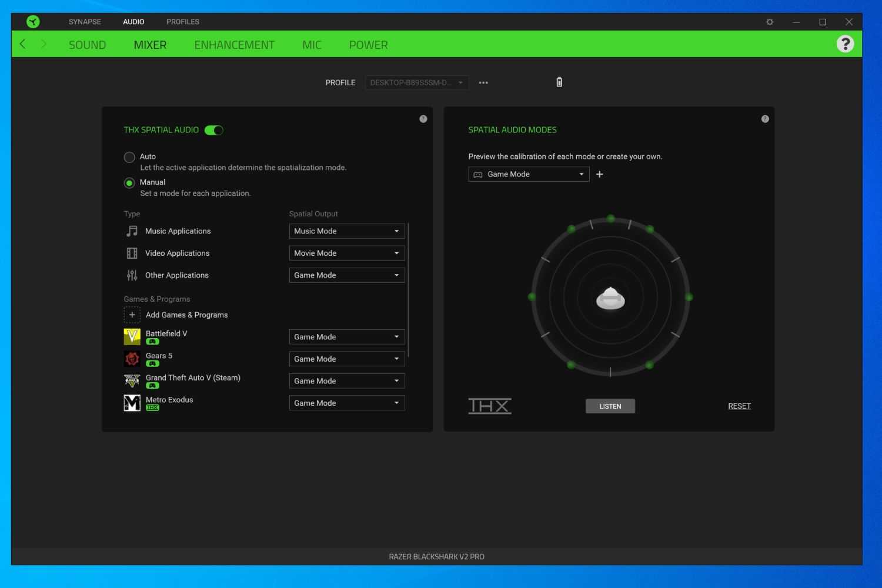Screen dimensions: 882x588
Task: Switch to the Profiles top tab
Action: 183,22
